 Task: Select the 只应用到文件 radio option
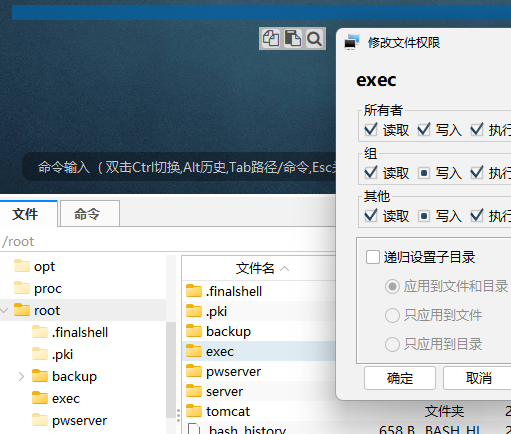pyautogui.click(x=392, y=315)
